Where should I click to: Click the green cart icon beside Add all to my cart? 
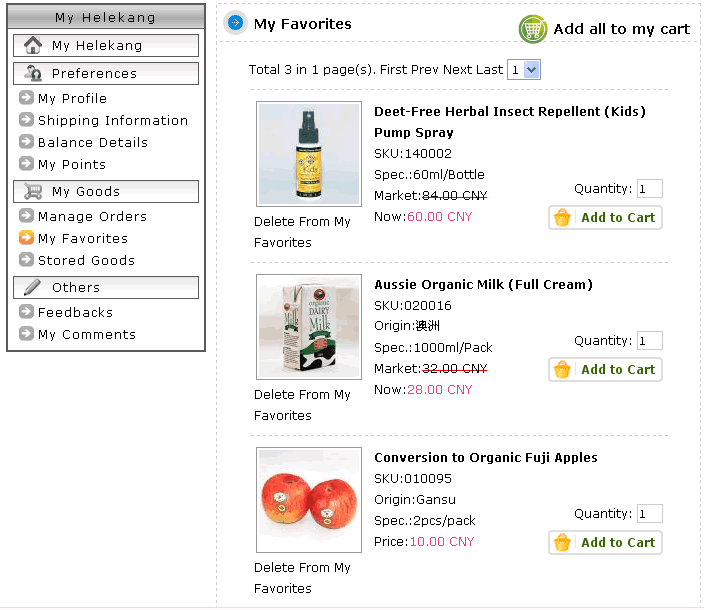coord(532,29)
